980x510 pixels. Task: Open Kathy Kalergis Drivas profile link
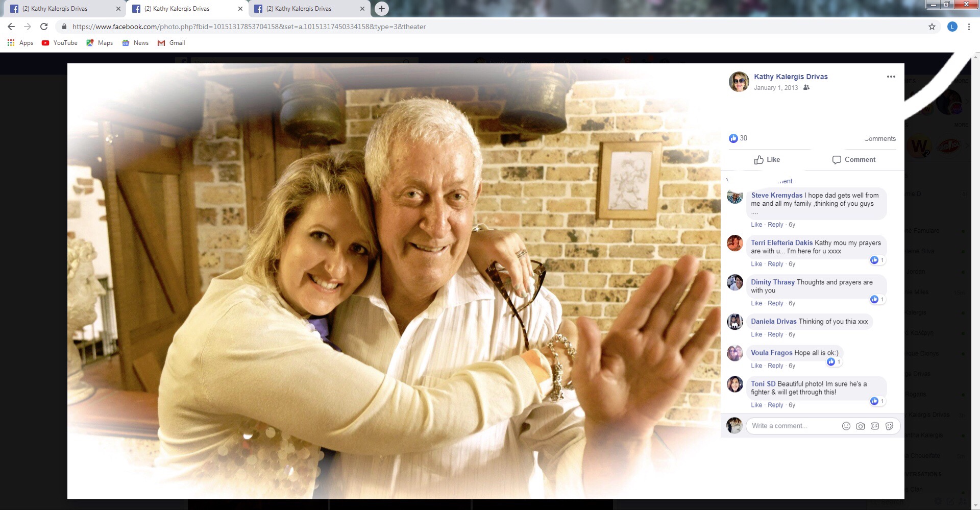(x=791, y=77)
